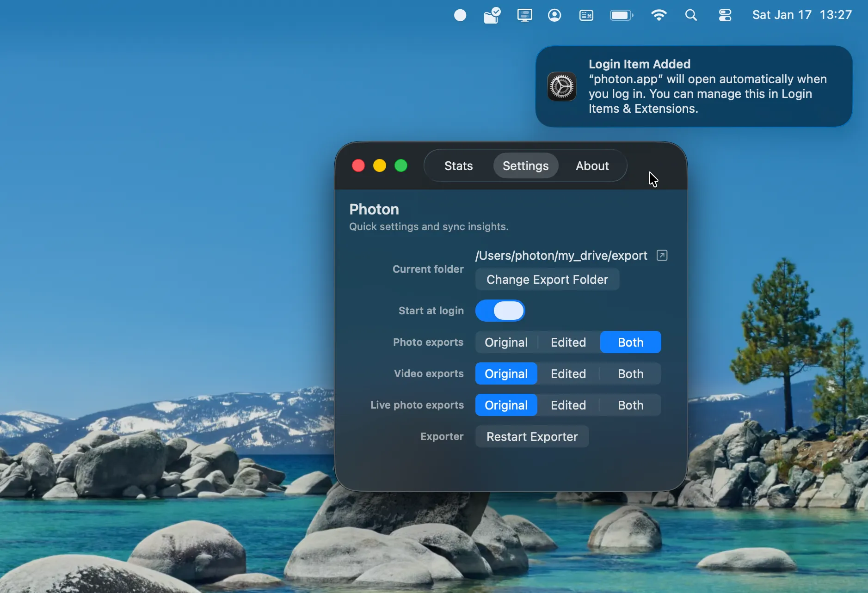Click the keyboard input menu bar icon
The image size is (868, 593).
click(x=586, y=15)
